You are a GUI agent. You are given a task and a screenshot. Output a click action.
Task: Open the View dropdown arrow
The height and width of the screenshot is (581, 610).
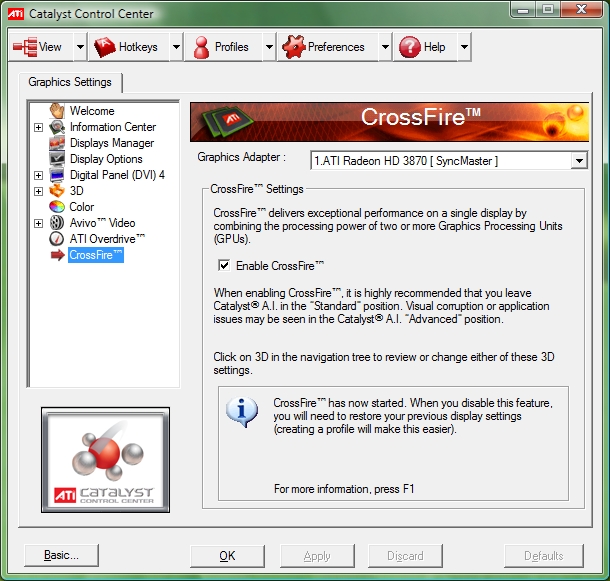[x=80, y=47]
